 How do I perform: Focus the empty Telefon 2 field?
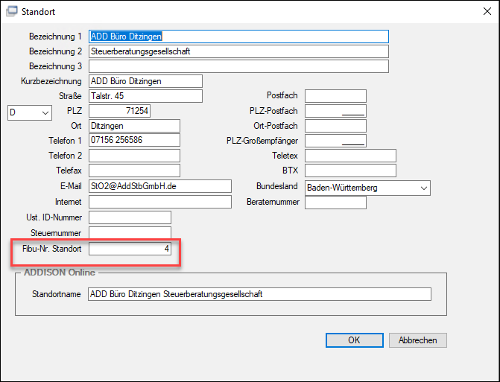coord(134,156)
